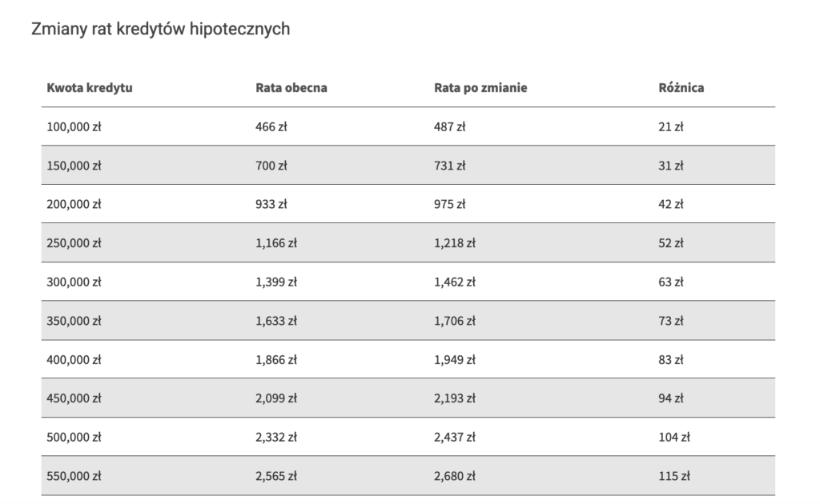
Task: Select the 1,866 zł current rate cell
Action: pos(276,360)
